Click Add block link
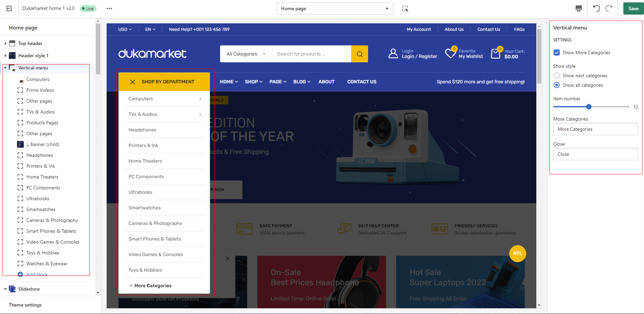644x314 pixels. 37,274
